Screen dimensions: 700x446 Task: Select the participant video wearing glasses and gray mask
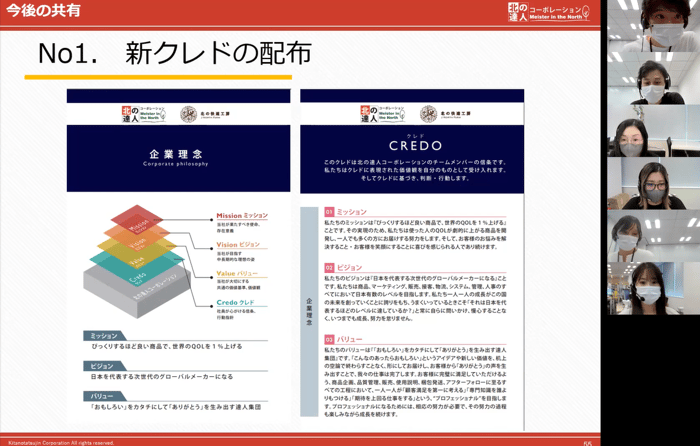click(654, 183)
